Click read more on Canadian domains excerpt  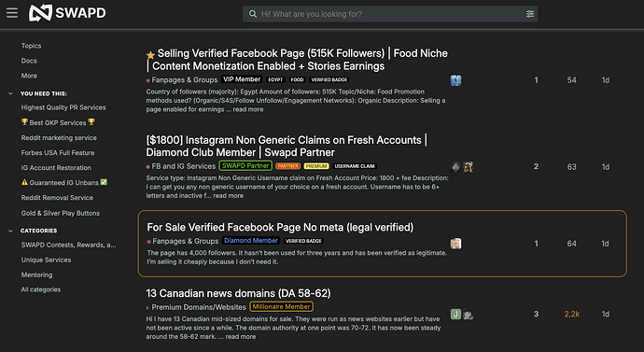click(240, 336)
